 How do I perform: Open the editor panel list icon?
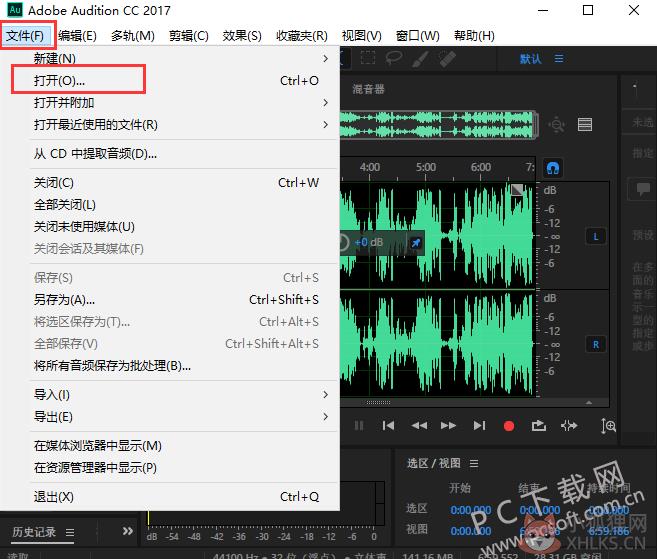tap(585, 124)
